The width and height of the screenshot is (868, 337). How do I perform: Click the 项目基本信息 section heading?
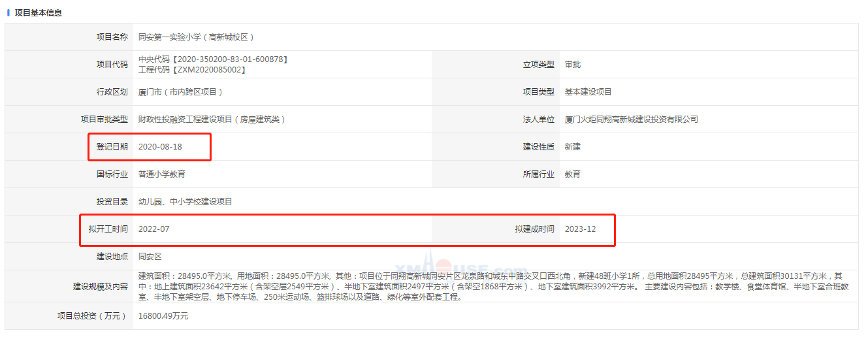click(x=38, y=12)
